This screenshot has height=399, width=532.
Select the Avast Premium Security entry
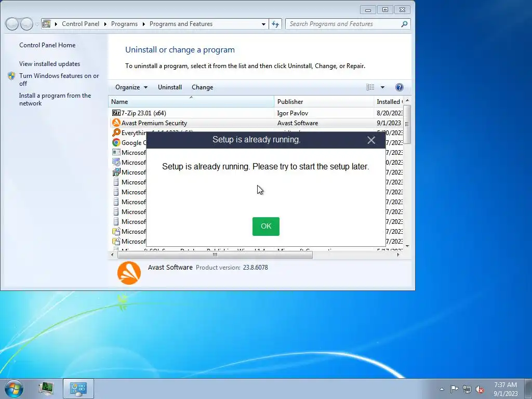tap(257, 123)
